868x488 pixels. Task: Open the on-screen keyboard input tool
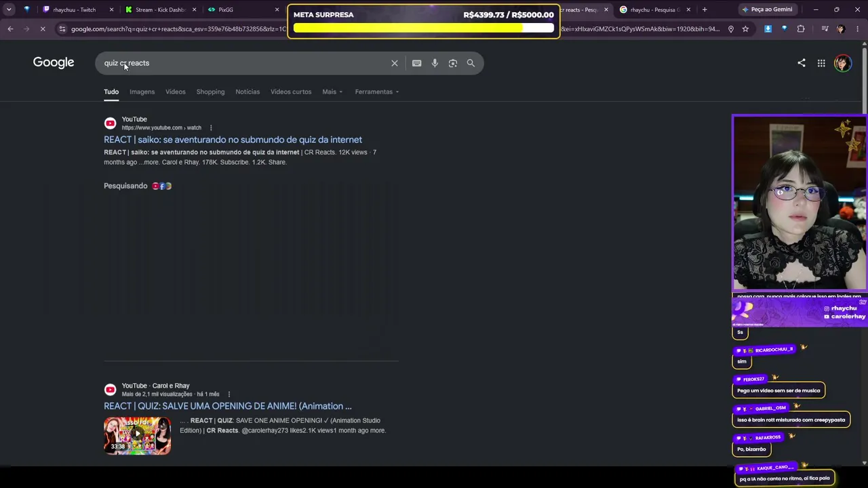pyautogui.click(x=416, y=63)
